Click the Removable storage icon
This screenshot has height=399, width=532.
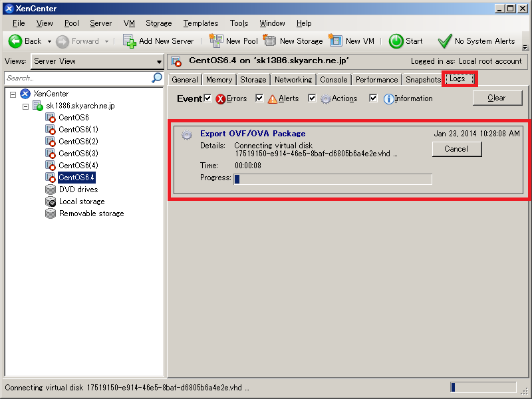[51, 213]
